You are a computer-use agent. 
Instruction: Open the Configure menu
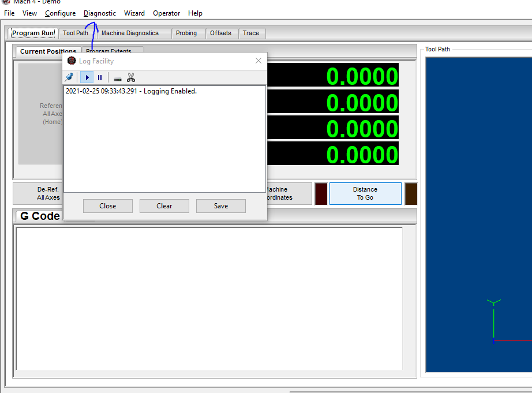click(x=60, y=13)
